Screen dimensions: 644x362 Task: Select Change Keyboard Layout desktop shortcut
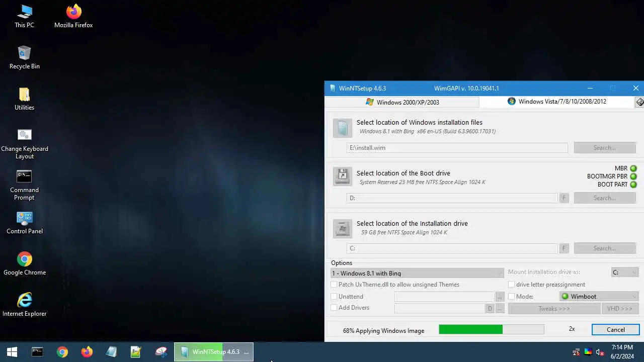tap(24, 144)
